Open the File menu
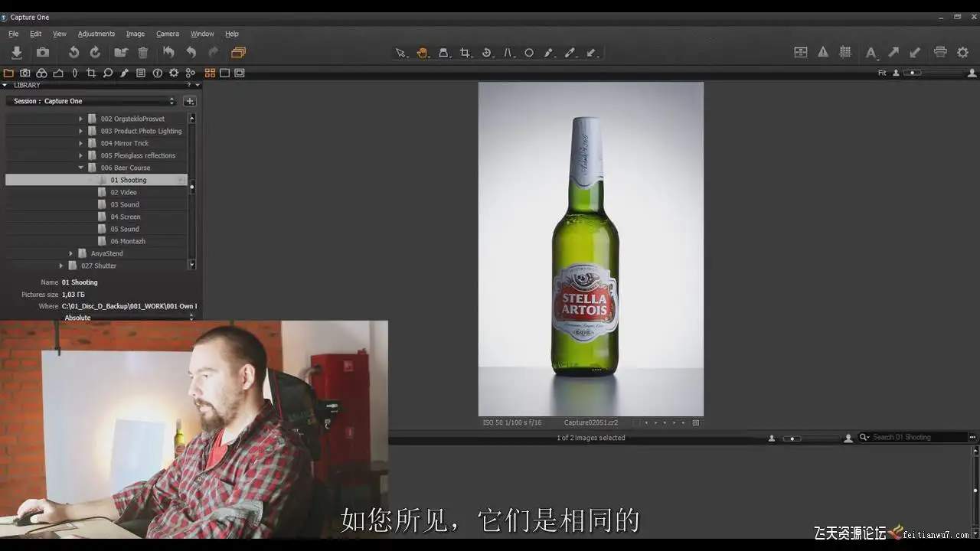 tap(14, 34)
